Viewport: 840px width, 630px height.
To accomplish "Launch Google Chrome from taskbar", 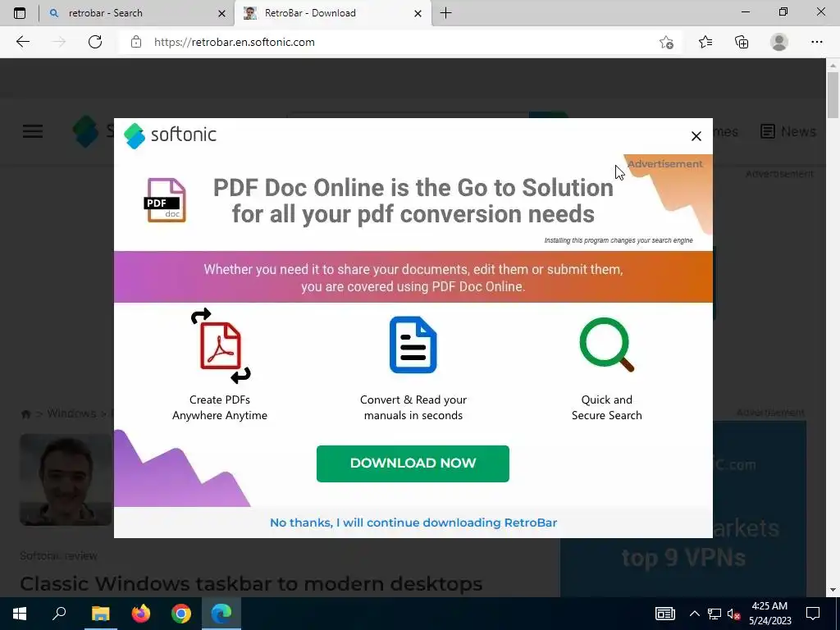I will 181,614.
